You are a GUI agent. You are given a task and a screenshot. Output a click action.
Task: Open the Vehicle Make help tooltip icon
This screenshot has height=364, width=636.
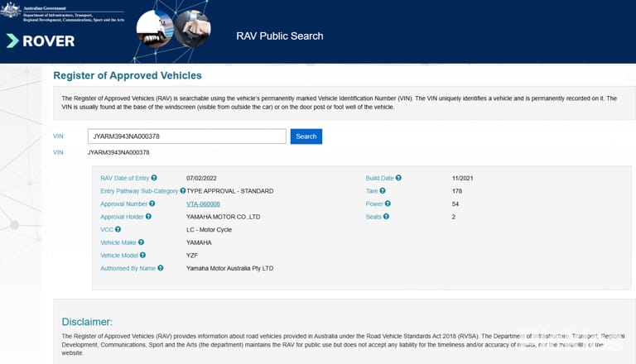click(x=141, y=242)
